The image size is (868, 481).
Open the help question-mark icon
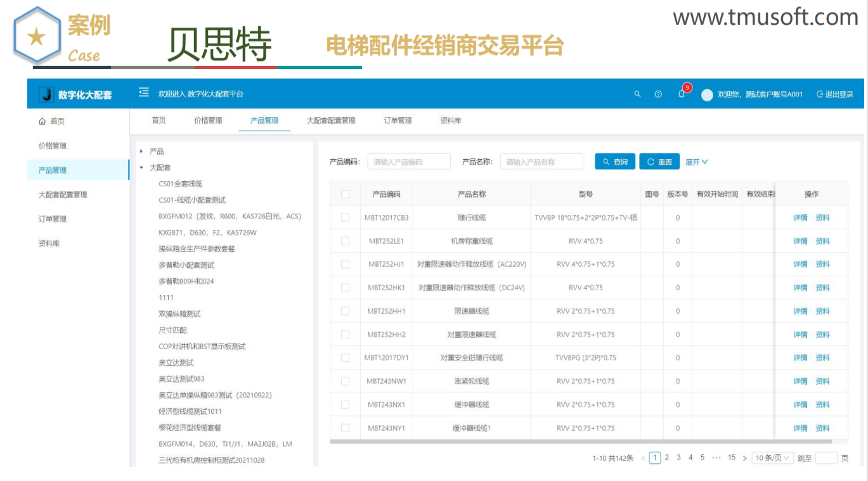[x=658, y=93]
